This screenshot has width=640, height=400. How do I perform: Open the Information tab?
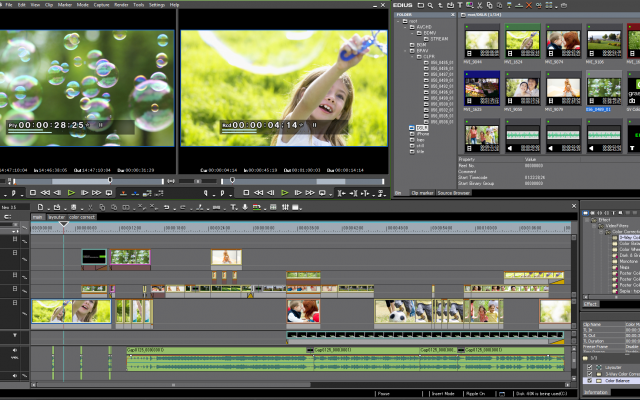pos(596,392)
